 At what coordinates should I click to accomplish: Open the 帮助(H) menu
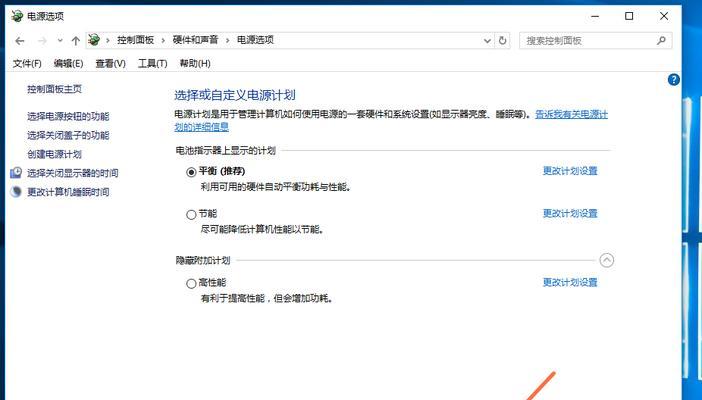pyautogui.click(x=195, y=64)
